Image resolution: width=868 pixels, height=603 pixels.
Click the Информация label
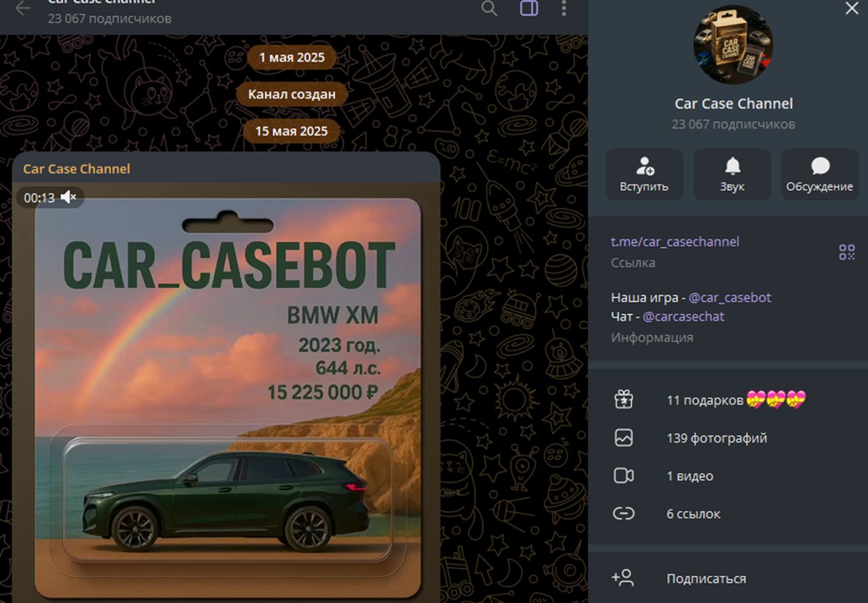point(652,338)
